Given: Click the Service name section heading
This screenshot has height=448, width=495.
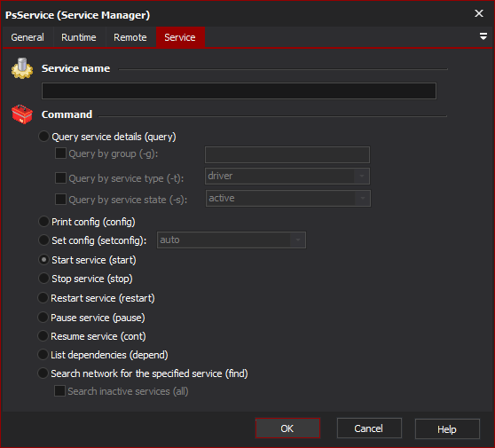Looking at the screenshot, I should coord(75,68).
